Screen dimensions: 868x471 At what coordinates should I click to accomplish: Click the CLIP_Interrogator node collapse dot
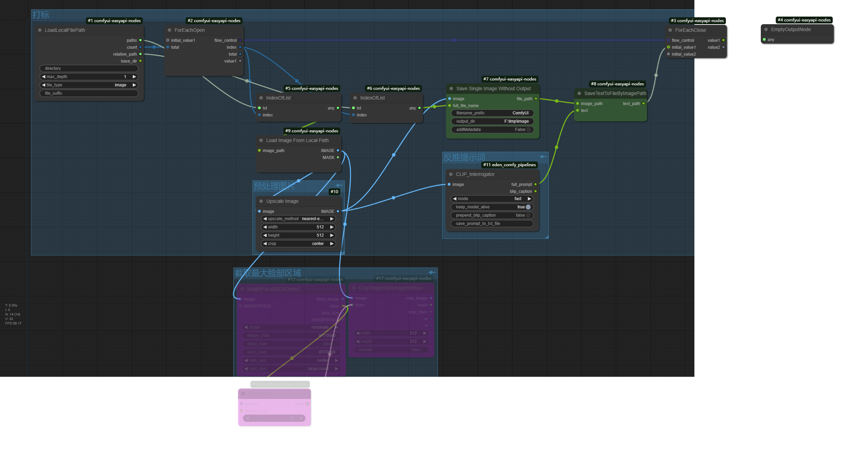pyautogui.click(x=451, y=174)
